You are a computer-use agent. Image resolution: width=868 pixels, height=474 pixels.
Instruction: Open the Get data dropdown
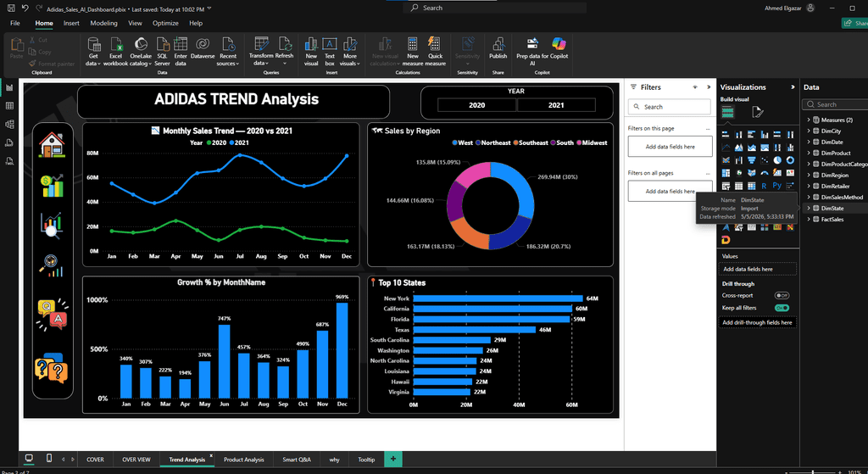click(93, 52)
